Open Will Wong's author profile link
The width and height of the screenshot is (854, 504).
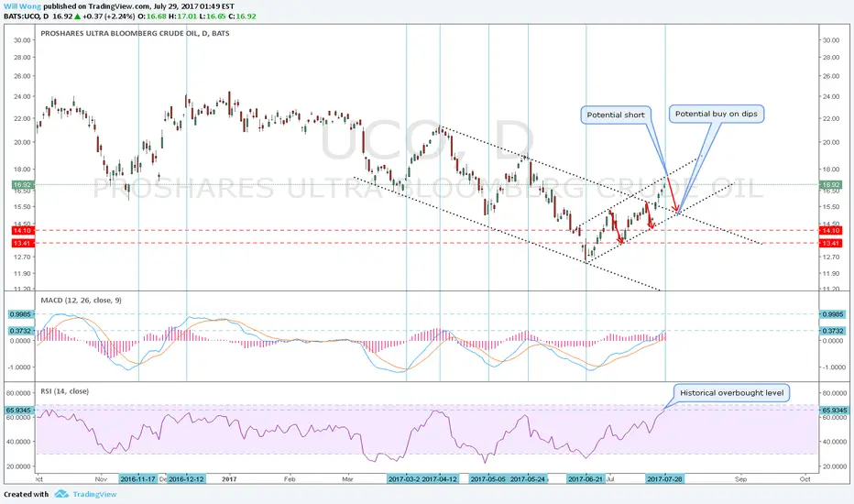pos(22,6)
